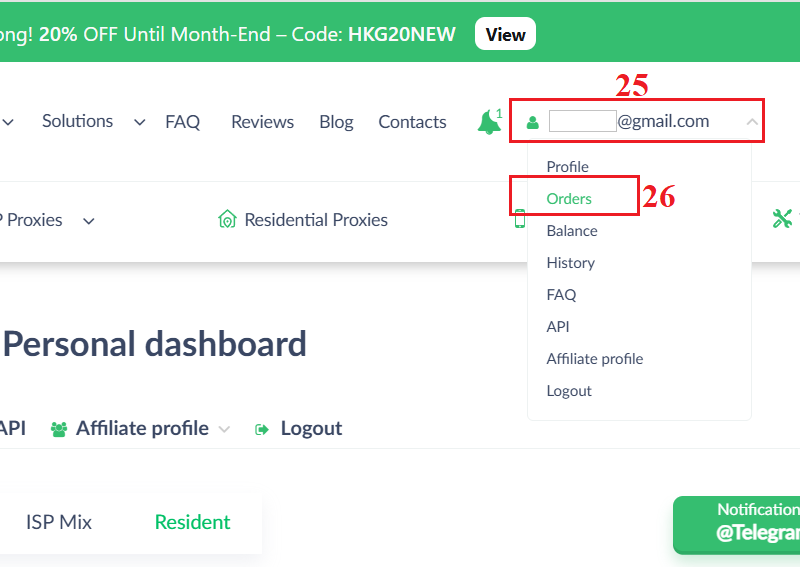Open History from the account dropdown
Image resolution: width=800 pixels, height=567 pixels.
point(570,262)
